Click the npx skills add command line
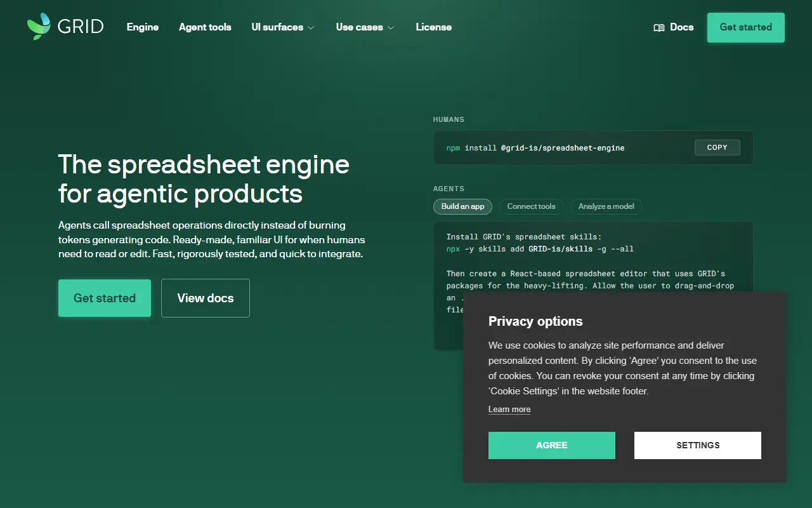Viewport: 812px width, 508px height. point(540,249)
